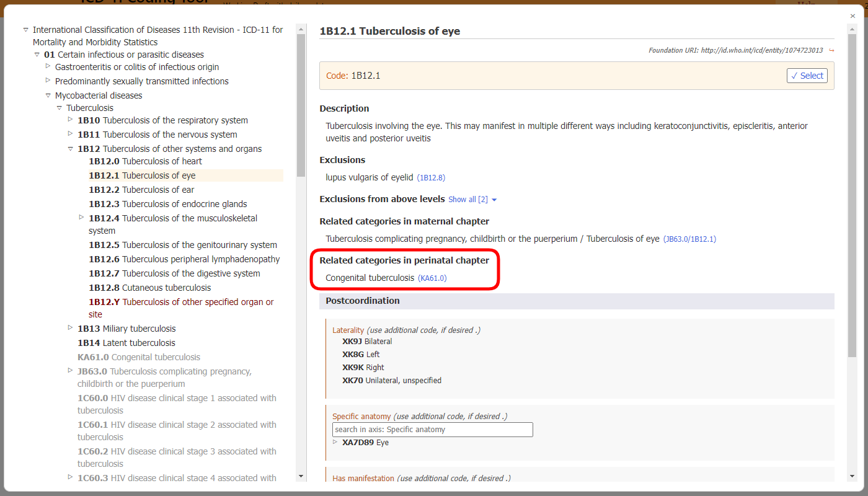Screen dimensions: 868x496
Task: Expand the 1B12.4 musculoskeletal tuberculosis node
Action: pyautogui.click(x=81, y=216)
